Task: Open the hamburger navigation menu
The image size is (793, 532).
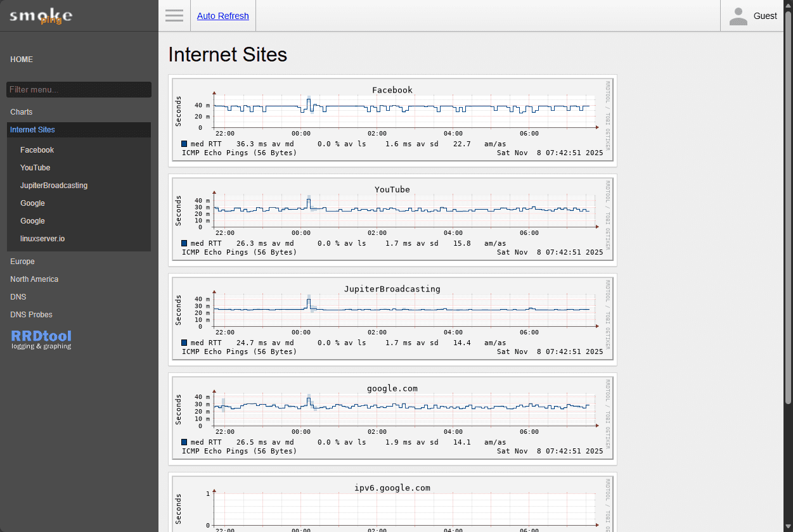Action: click(x=174, y=15)
